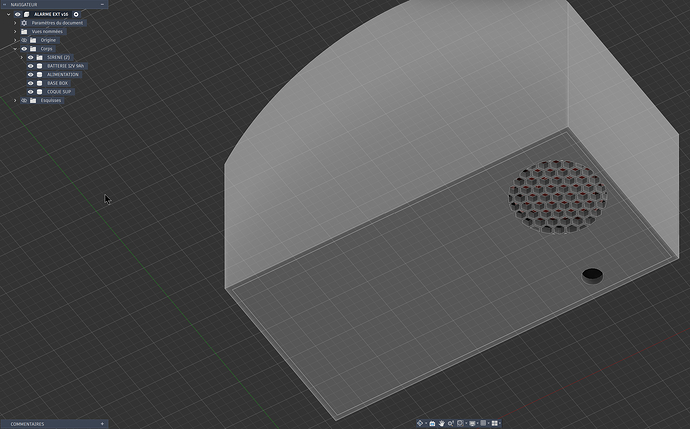Screen dimensions: 690x429
Task: Open Display Settings monitor icon
Action: [x=472, y=423]
